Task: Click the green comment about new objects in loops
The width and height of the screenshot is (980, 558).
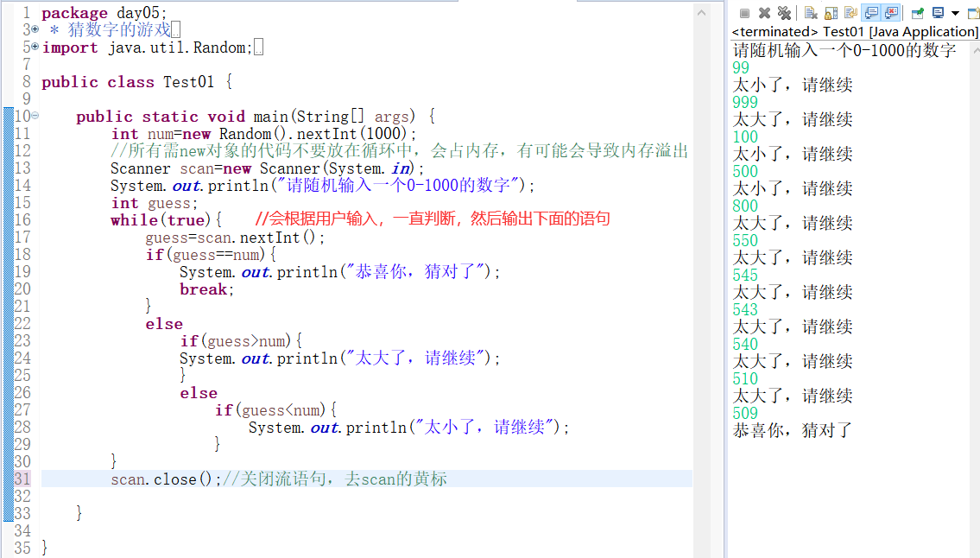Action: point(400,151)
